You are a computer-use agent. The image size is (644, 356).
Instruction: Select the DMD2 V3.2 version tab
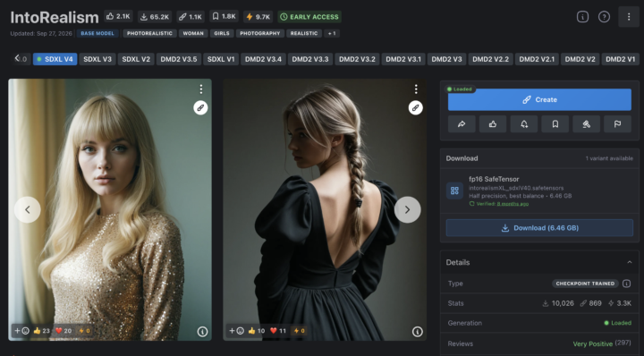click(357, 59)
